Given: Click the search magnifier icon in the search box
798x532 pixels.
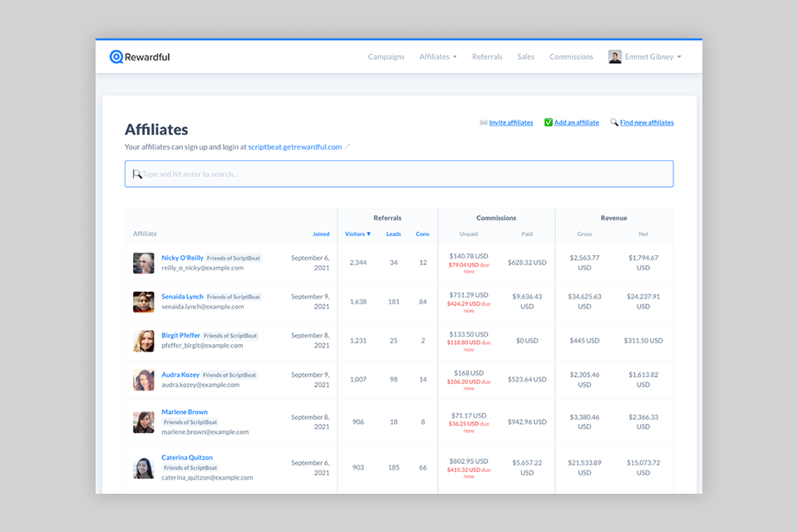Looking at the screenshot, I should point(136,174).
